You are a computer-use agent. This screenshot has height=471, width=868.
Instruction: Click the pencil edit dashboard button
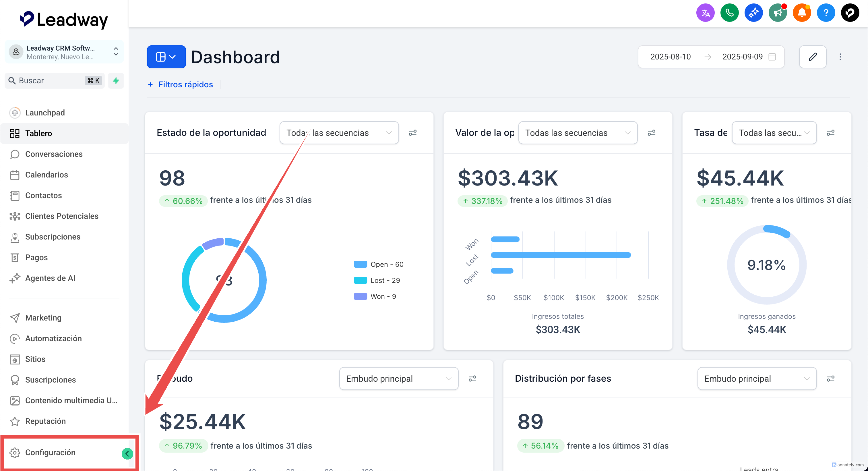pos(812,57)
